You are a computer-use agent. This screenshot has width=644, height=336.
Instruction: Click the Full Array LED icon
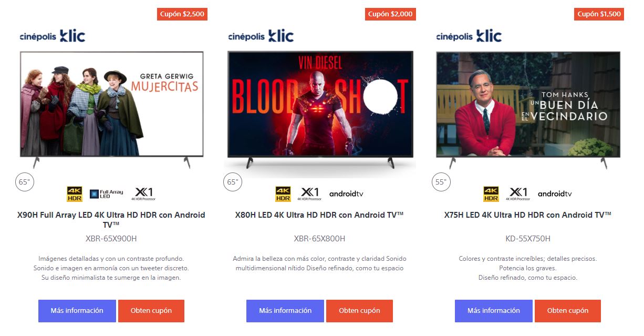[107, 194]
